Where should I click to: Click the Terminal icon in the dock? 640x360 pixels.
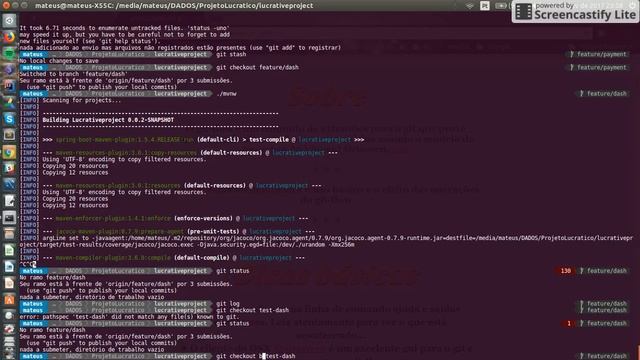tap(9, 218)
